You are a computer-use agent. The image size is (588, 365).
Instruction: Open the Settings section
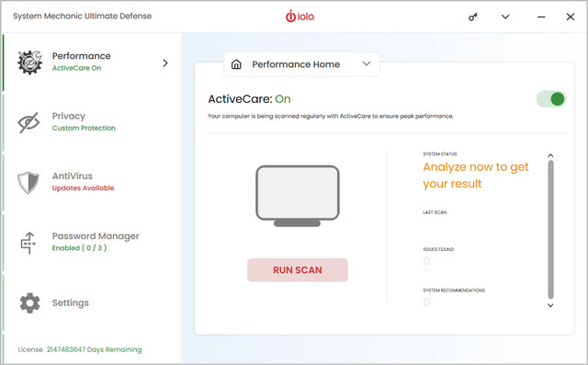click(x=71, y=302)
